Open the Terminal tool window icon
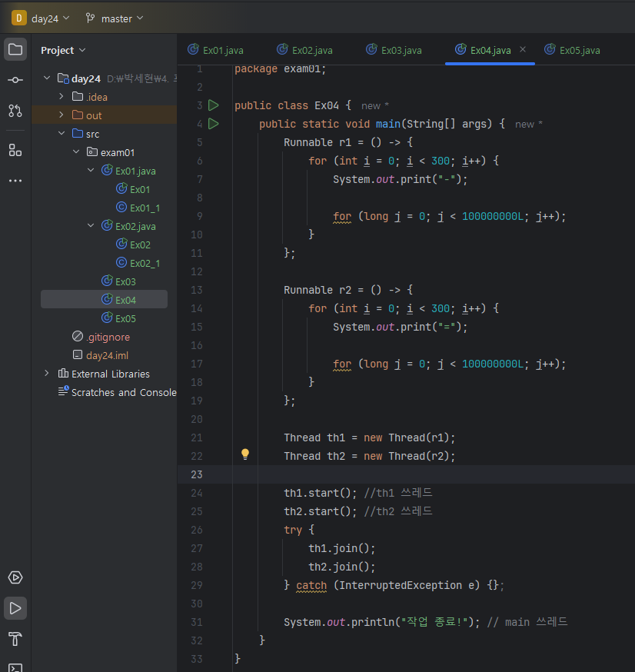This screenshot has width=635, height=672. pos(15,667)
